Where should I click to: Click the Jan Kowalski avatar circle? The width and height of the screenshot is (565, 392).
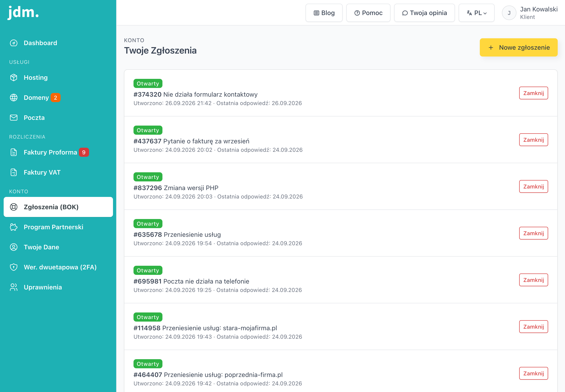pos(509,13)
